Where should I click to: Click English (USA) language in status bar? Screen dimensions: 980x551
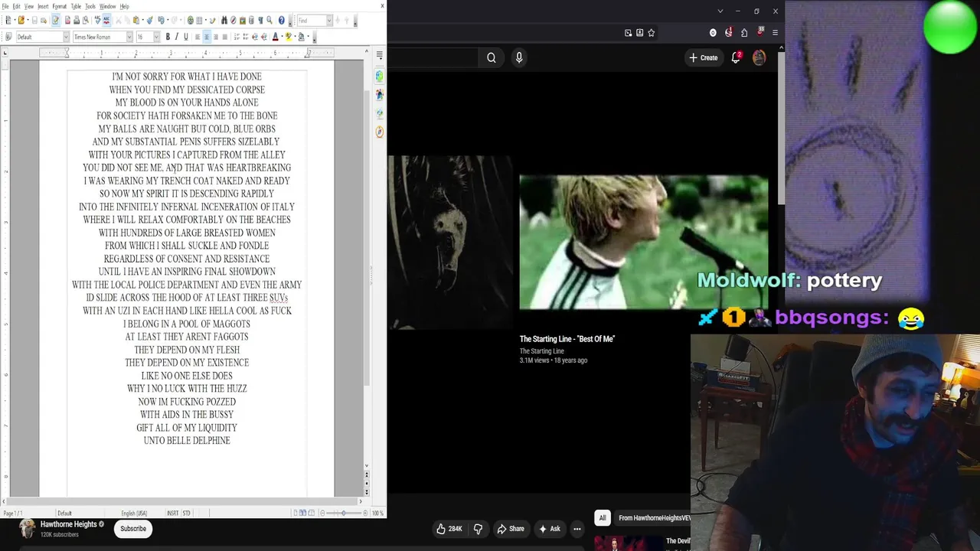pos(134,513)
